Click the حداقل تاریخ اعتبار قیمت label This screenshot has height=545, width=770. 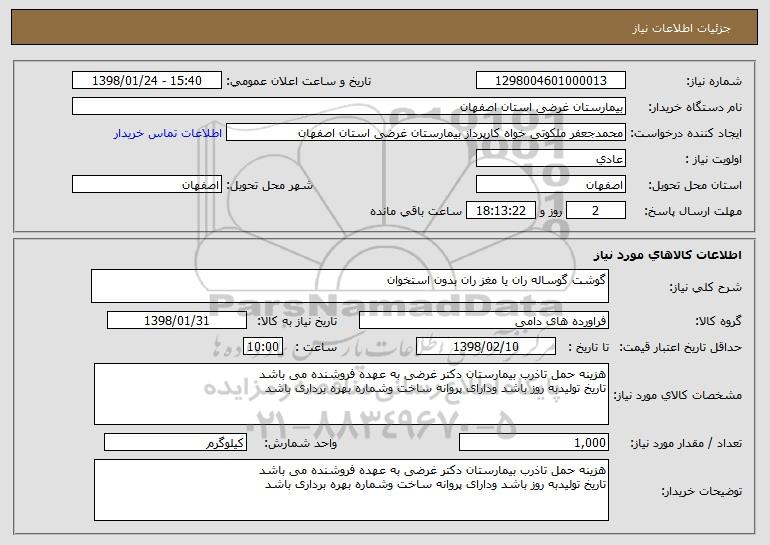(x=680, y=347)
